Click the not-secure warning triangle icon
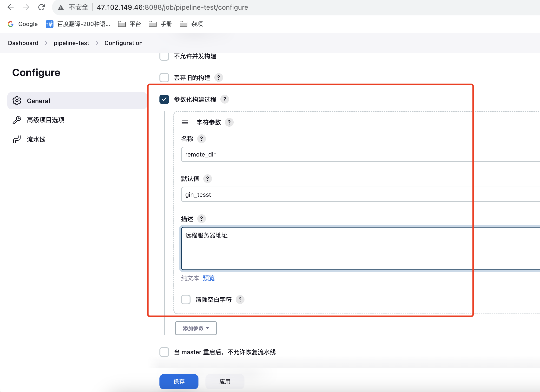The width and height of the screenshot is (540, 392). [x=61, y=7]
